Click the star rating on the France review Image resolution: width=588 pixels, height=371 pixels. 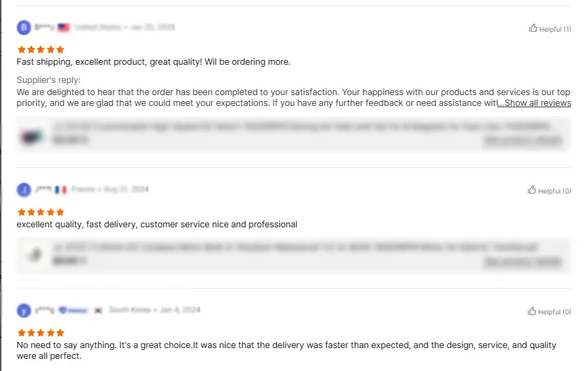41,212
